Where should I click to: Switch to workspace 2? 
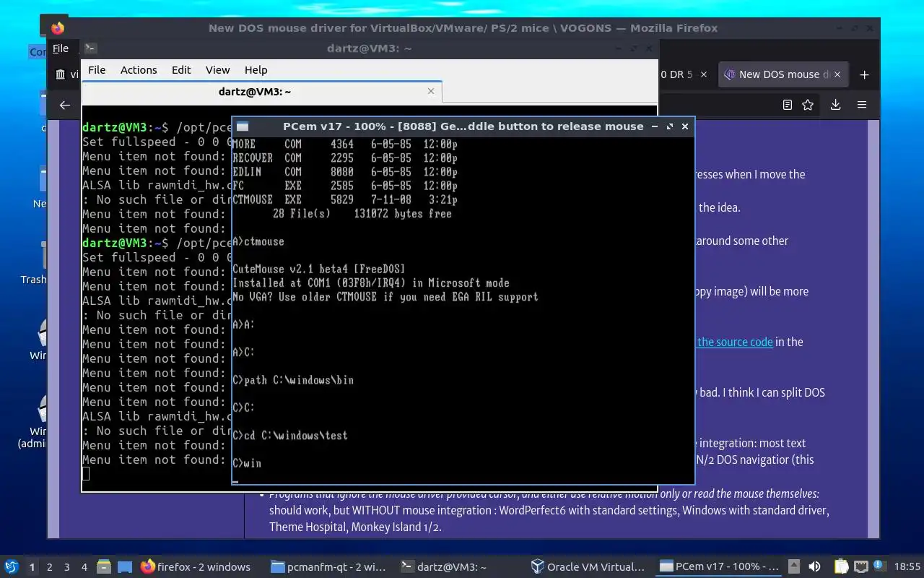point(49,567)
